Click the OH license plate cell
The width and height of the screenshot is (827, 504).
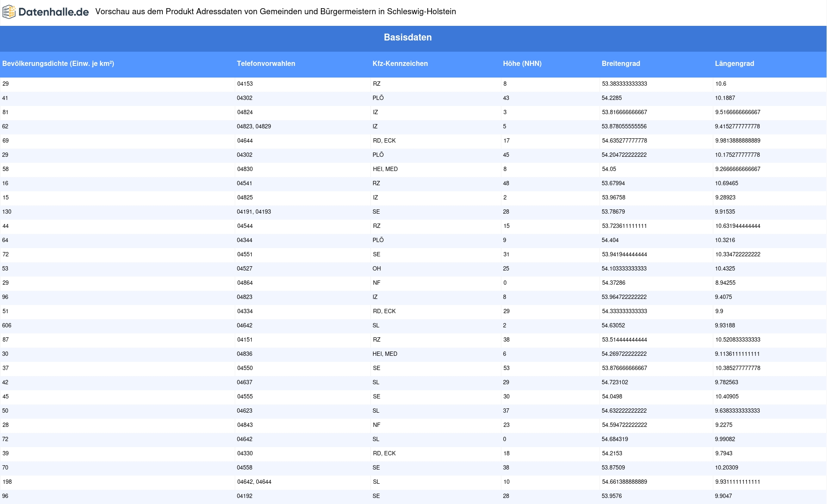pos(377,269)
